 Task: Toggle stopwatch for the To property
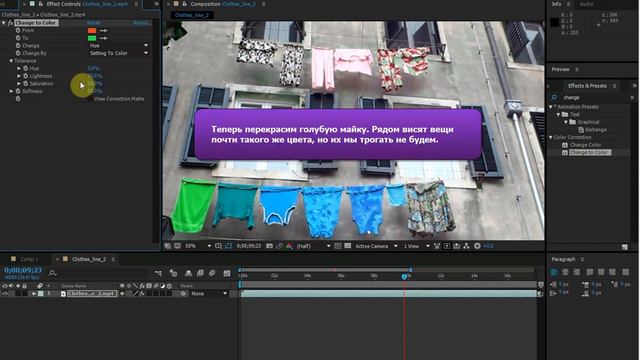point(18,38)
